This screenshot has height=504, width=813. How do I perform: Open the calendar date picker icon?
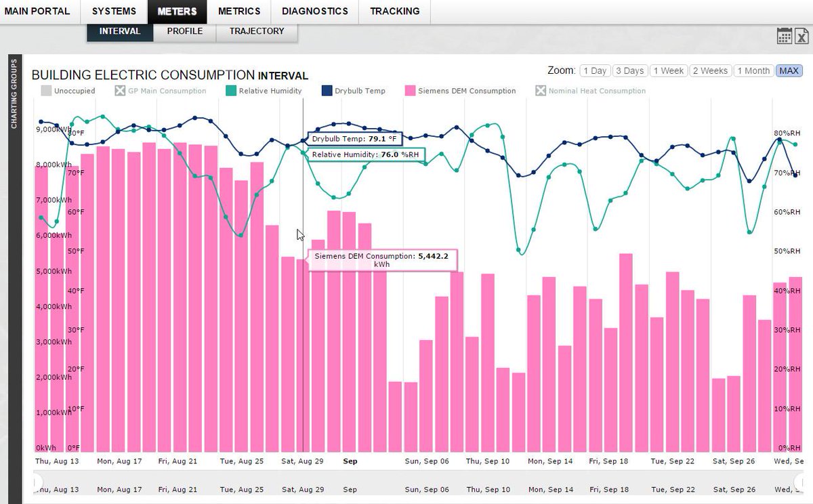tap(784, 37)
